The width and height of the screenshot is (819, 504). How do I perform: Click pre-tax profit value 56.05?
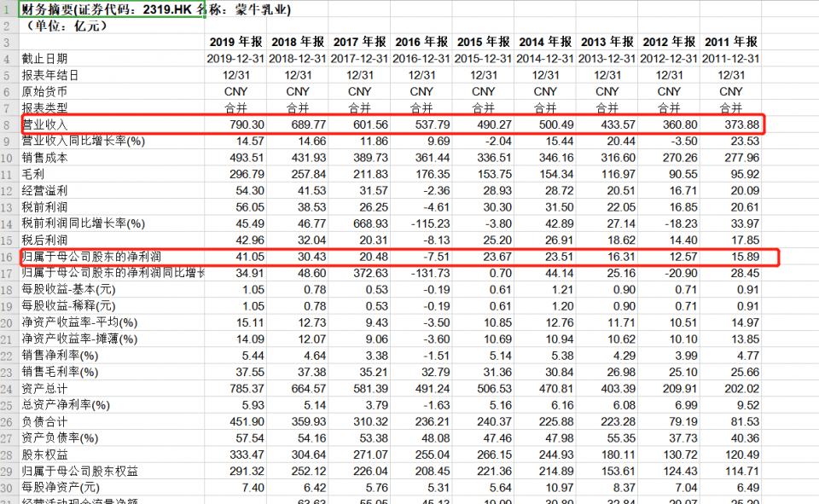pos(250,207)
